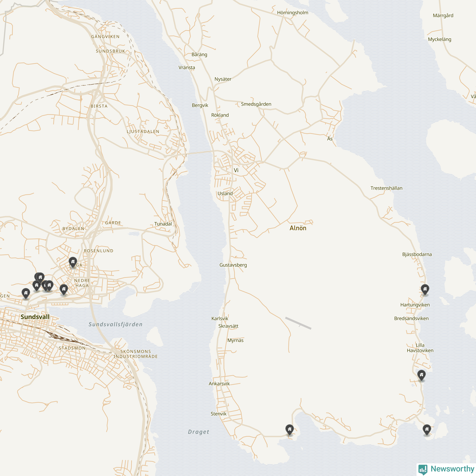Select the house marker on Alnön's south coast
This screenshot has width=476, height=476.
point(290,430)
